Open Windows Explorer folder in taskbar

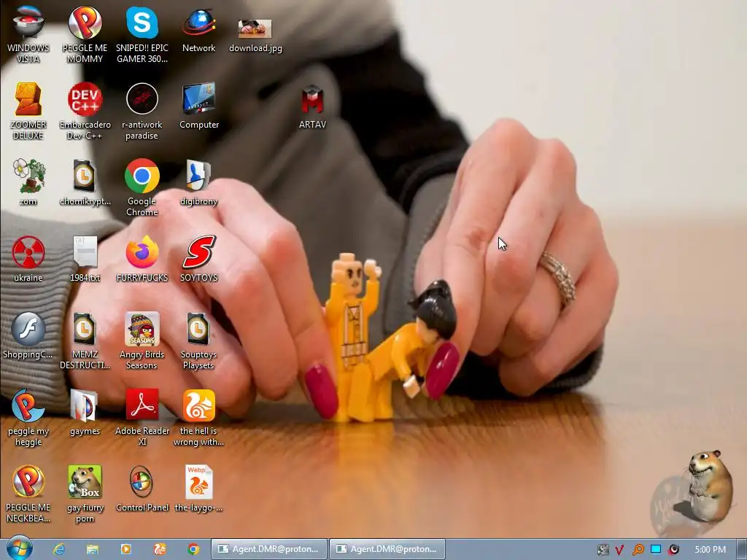(x=93, y=549)
